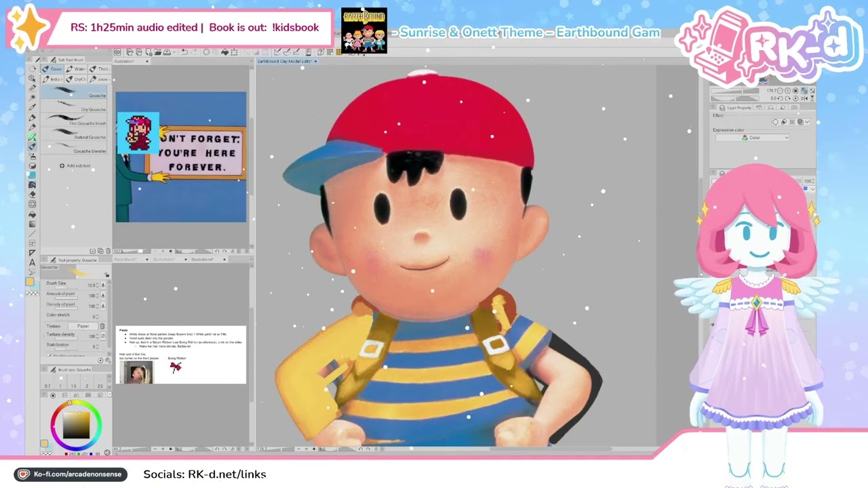Select the Frame border tool

(x=32, y=243)
